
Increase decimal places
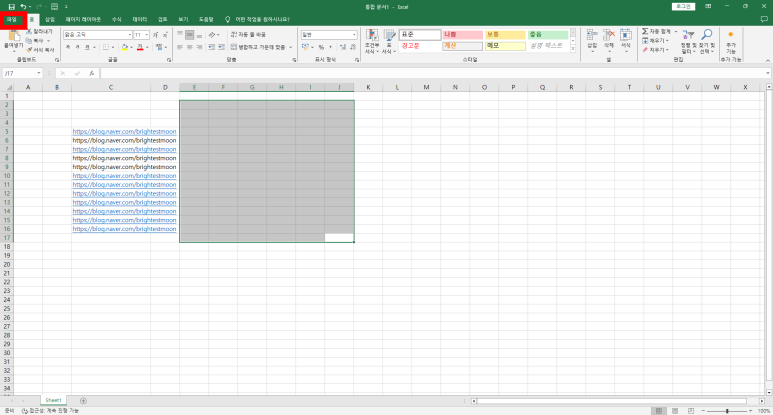343,47
